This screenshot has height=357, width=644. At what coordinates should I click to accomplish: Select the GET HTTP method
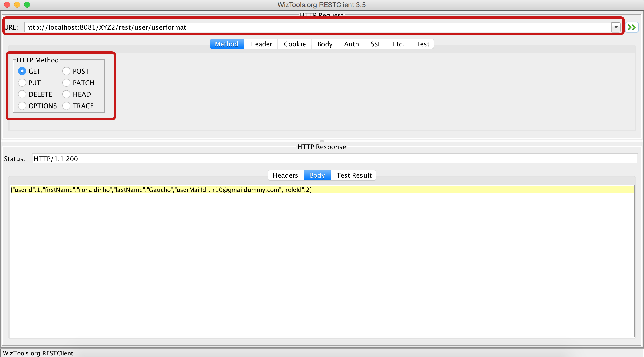(22, 71)
